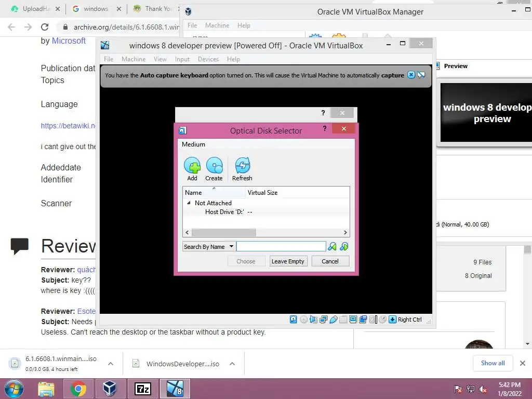Click the don't show message again icon
The image size is (532, 399).
coord(421,75)
